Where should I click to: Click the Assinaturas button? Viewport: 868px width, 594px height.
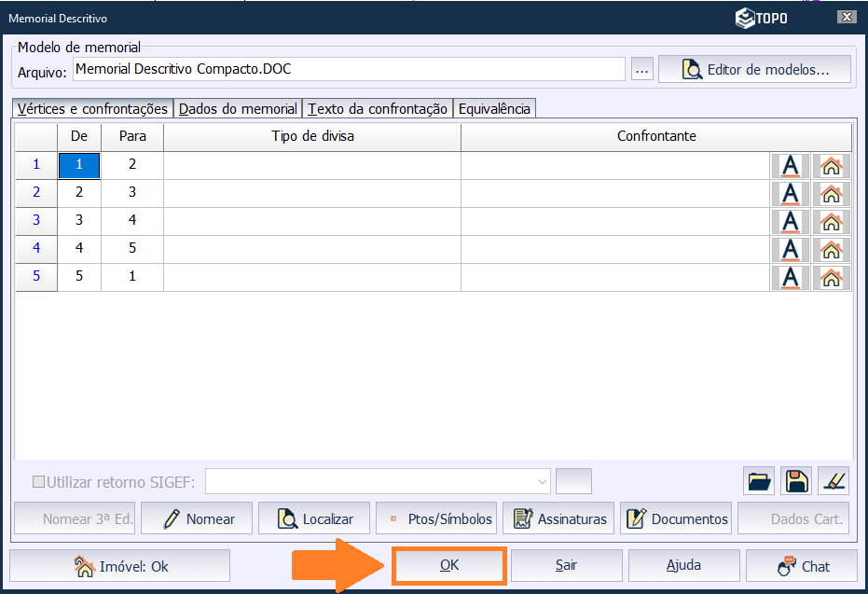tap(558, 519)
